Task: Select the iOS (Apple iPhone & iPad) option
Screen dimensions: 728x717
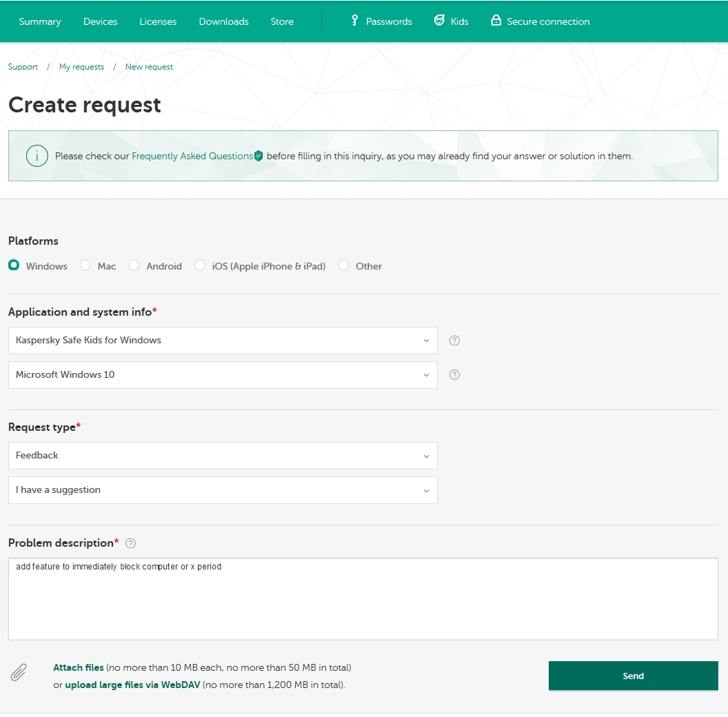Action: click(x=200, y=265)
